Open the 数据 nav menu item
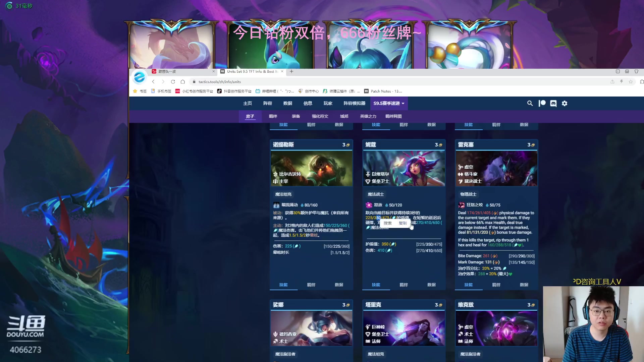The height and width of the screenshot is (362, 644). (x=288, y=103)
